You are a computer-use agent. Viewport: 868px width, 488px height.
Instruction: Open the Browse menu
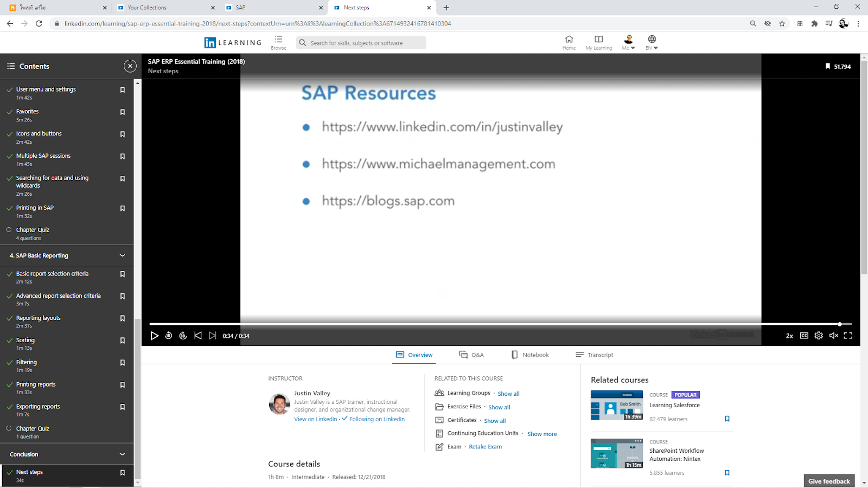click(279, 42)
